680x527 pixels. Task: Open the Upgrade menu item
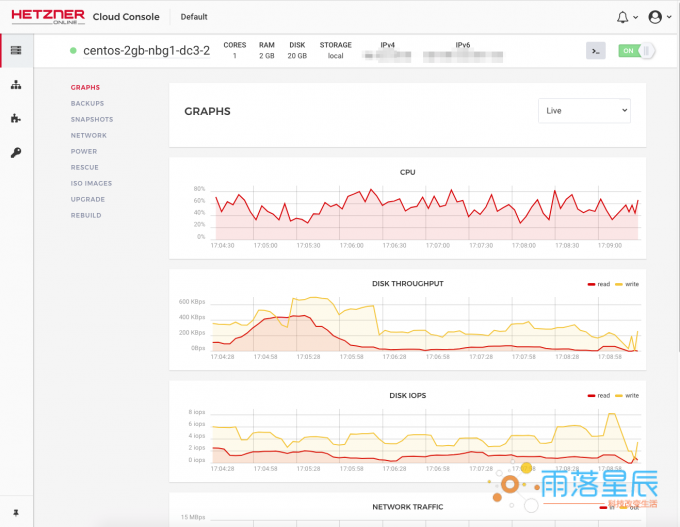pos(88,200)
